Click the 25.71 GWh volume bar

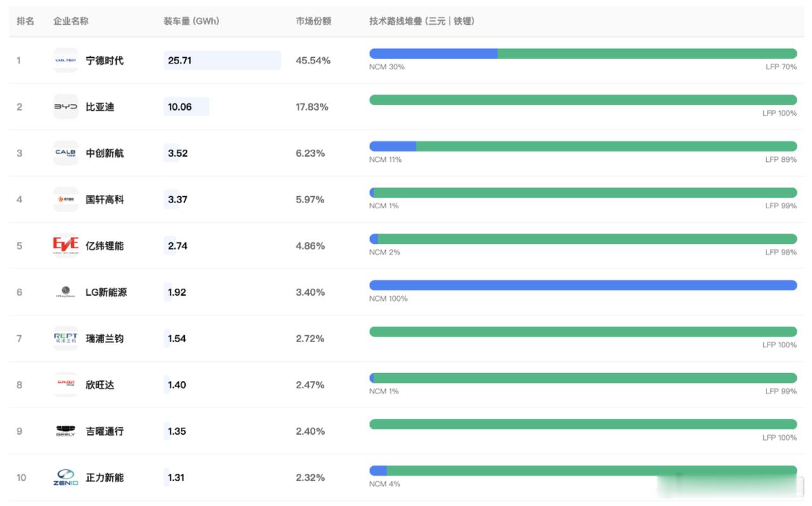click(222, 60)
